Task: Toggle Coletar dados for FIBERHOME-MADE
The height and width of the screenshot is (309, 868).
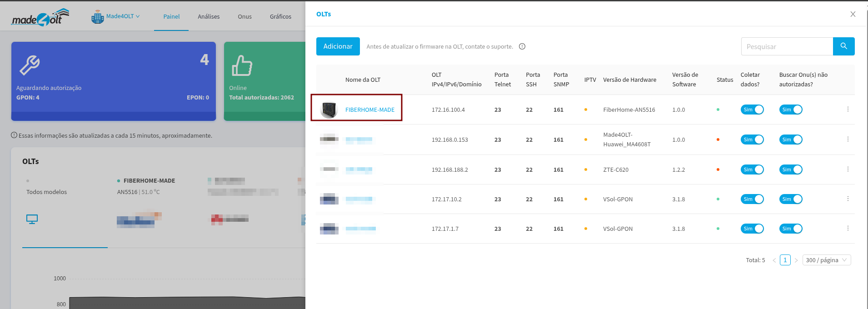Action: point(752,110)
